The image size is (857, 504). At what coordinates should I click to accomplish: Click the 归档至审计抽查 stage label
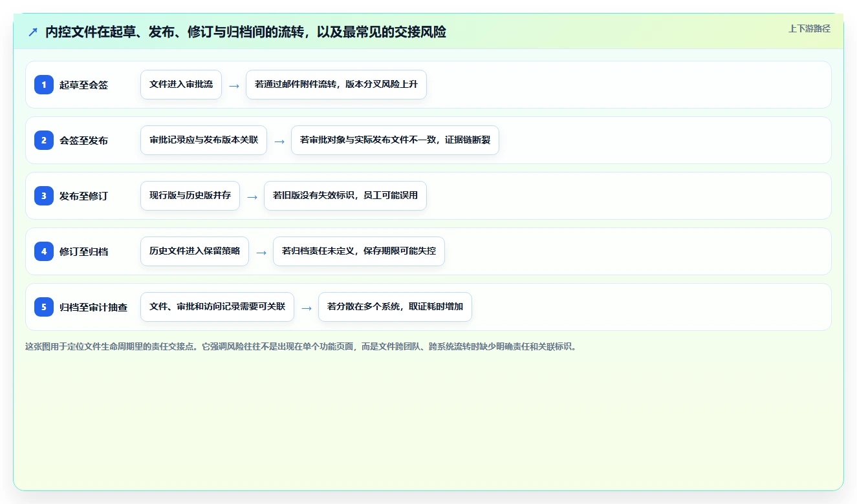click(x=93, y=307)
